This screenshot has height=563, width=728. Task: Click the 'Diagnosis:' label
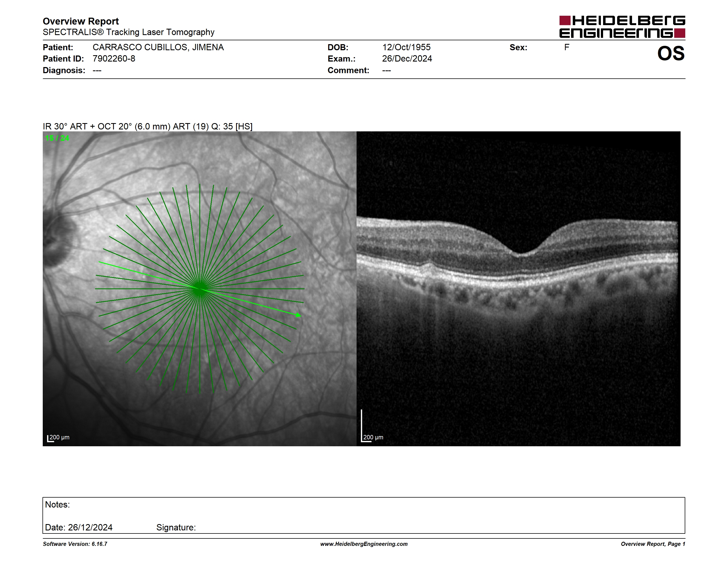point(64,70)
